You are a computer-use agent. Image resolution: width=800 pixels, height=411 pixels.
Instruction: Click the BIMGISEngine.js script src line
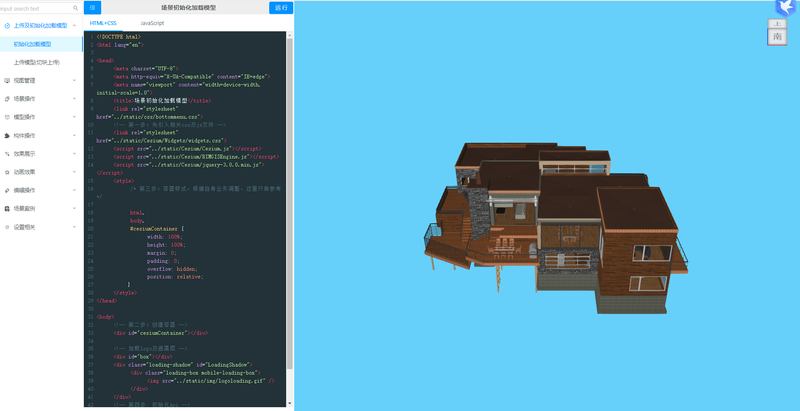pyautogui.click(x=196, y=157)
